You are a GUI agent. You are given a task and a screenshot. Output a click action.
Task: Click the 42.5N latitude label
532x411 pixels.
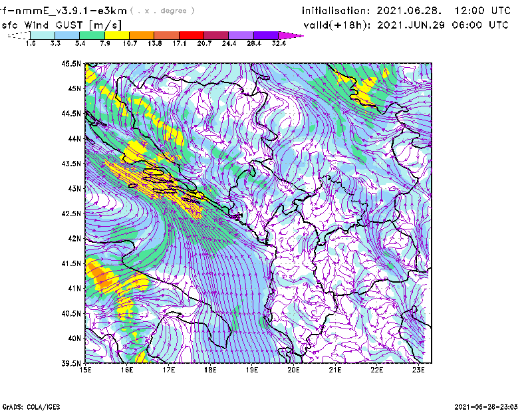(71, 213)
